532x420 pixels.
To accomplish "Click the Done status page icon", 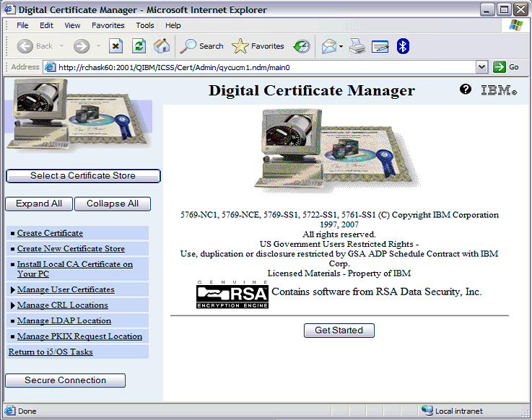I will click(10, 411).
